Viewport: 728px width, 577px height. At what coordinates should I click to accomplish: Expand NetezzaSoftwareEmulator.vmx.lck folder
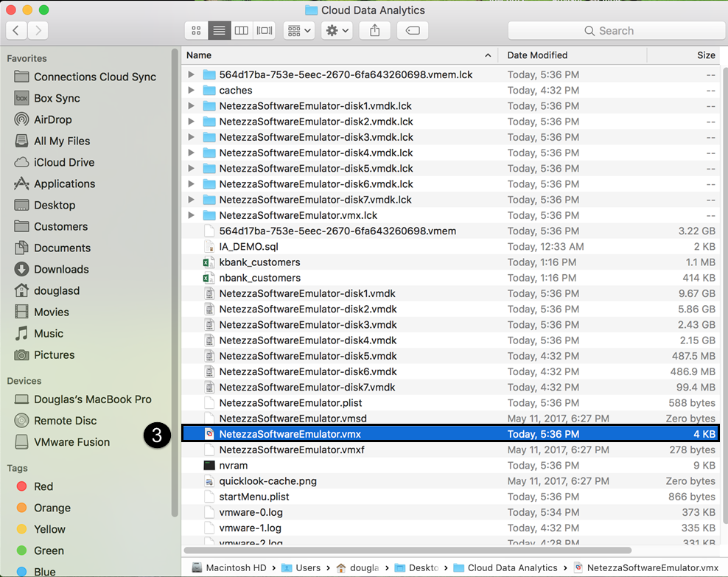[x=191, y=215]
